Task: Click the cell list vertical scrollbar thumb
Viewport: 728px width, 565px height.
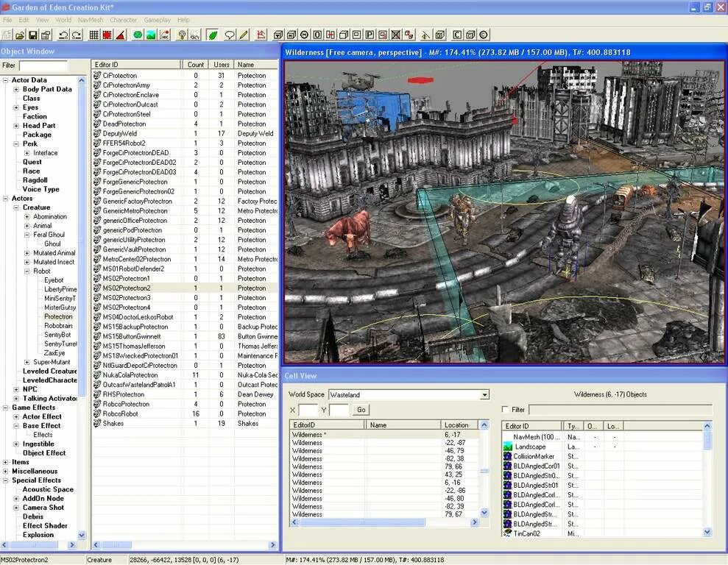Action: (x=484, y=471)
